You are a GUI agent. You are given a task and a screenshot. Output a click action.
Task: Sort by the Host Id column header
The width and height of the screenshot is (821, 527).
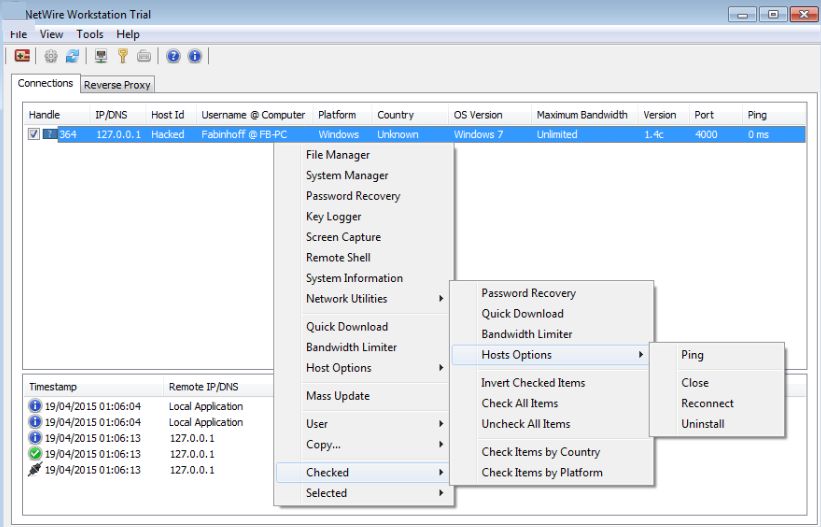171,115
